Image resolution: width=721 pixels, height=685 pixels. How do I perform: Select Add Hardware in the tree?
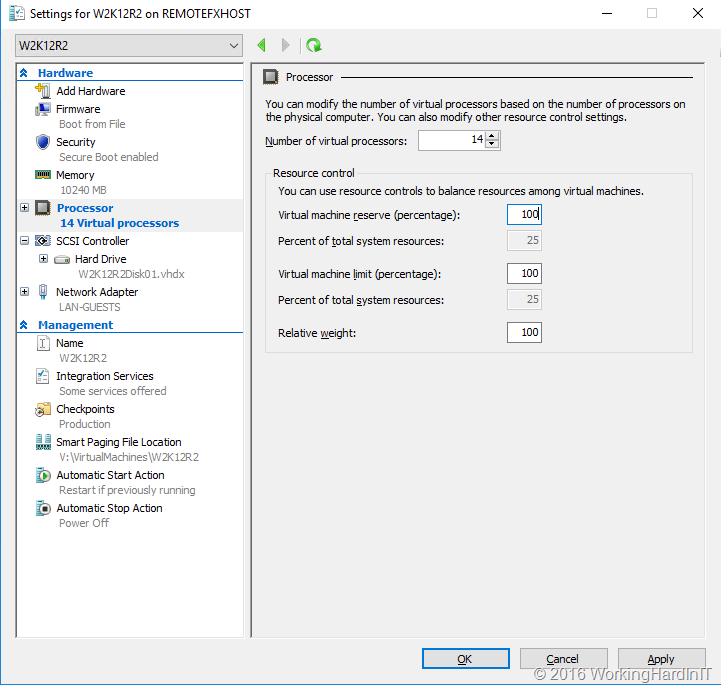(x=91, y=91)
